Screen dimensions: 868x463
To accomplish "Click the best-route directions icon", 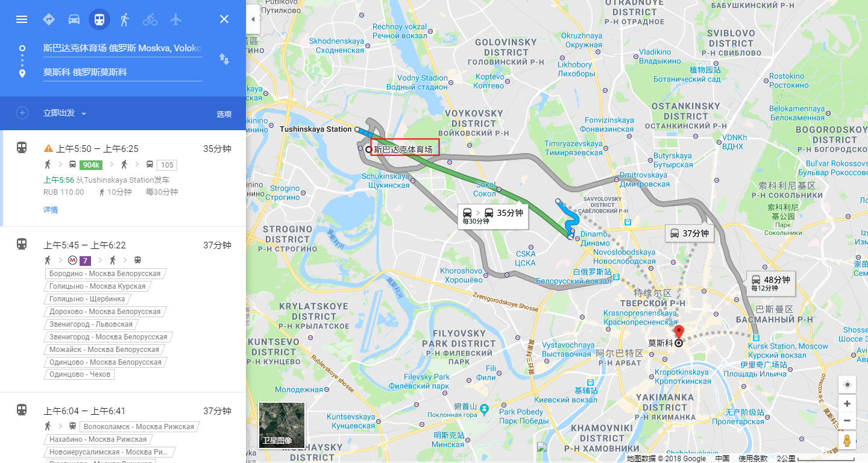I will (49, 19).
